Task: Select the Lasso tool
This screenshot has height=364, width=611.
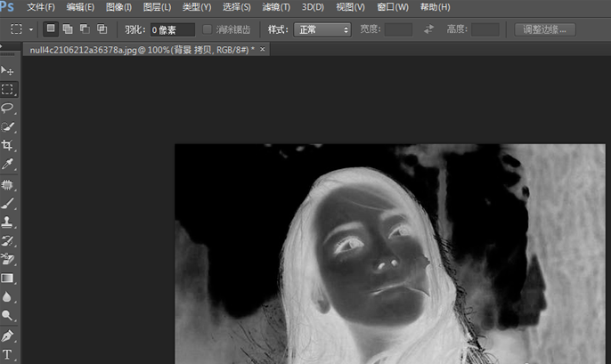Action: click(x=7, y=108)
